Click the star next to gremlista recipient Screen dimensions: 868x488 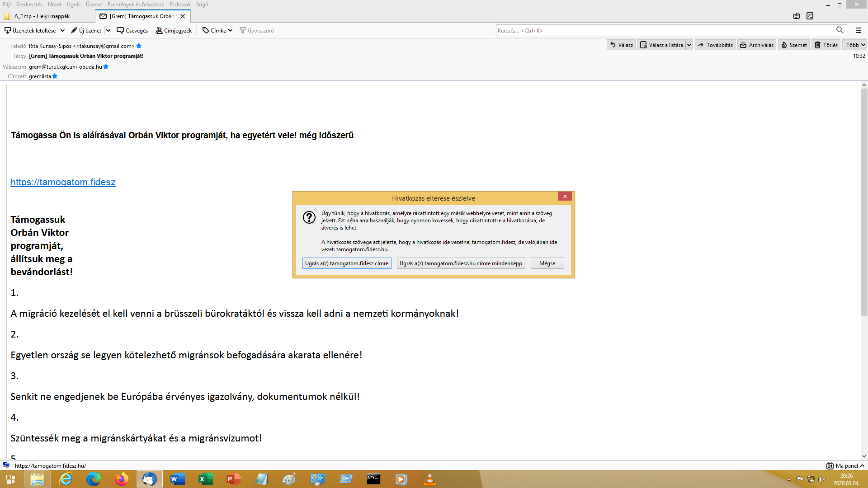[x=55, y=76]
